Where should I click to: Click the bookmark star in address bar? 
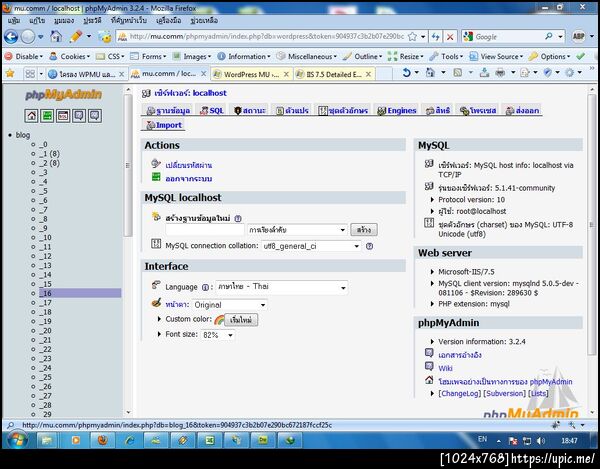412,37
